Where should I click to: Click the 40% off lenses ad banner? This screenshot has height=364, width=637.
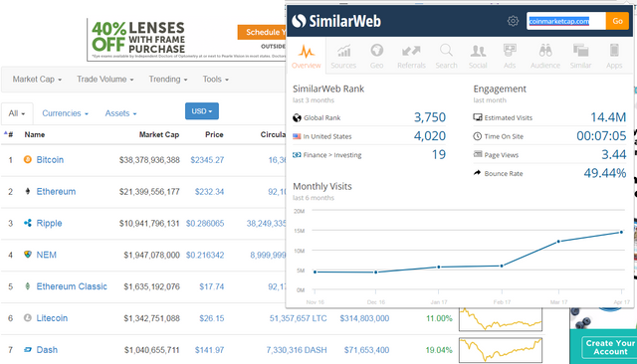[x=186, y=40]
